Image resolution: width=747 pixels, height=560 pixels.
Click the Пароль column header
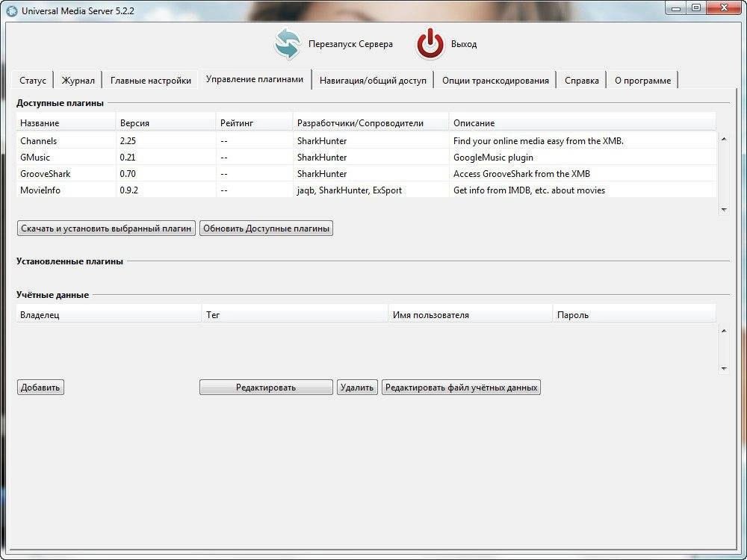tap(634, 315)
